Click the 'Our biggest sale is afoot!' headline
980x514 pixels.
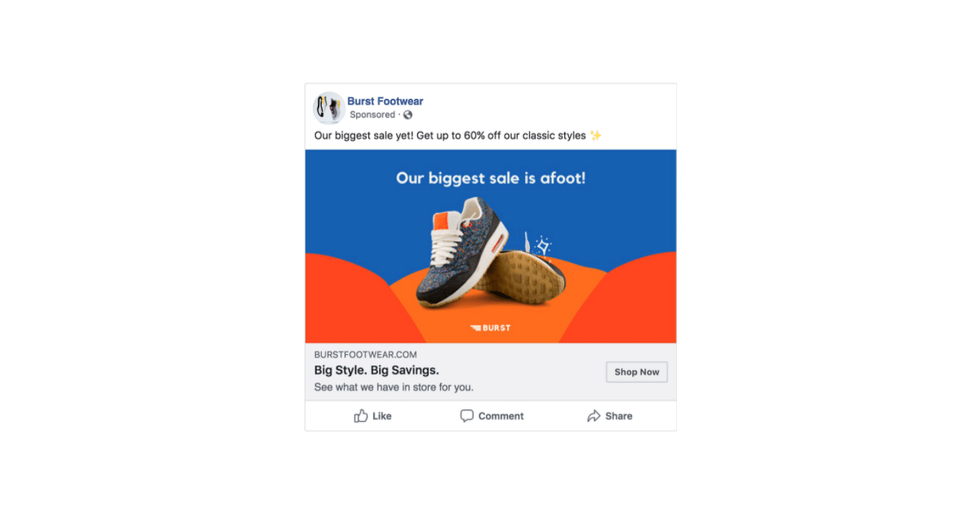coord(491,177)
